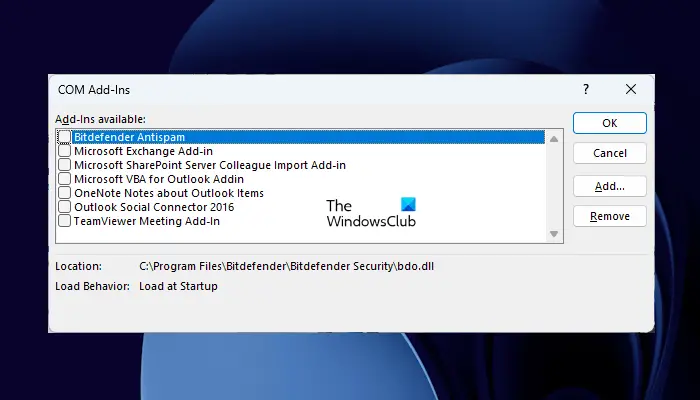Viewport: 700px width, 400px height.
Task: Click the question mark help icon
Action: tap(586, 89)
